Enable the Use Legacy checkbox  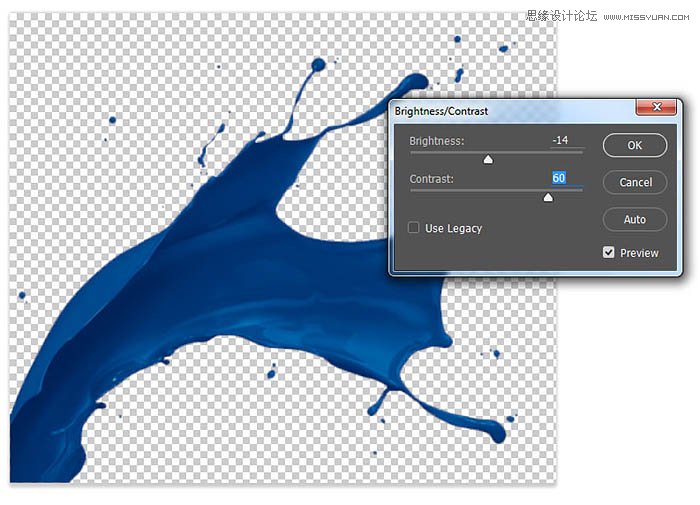(x=414, y=228)
